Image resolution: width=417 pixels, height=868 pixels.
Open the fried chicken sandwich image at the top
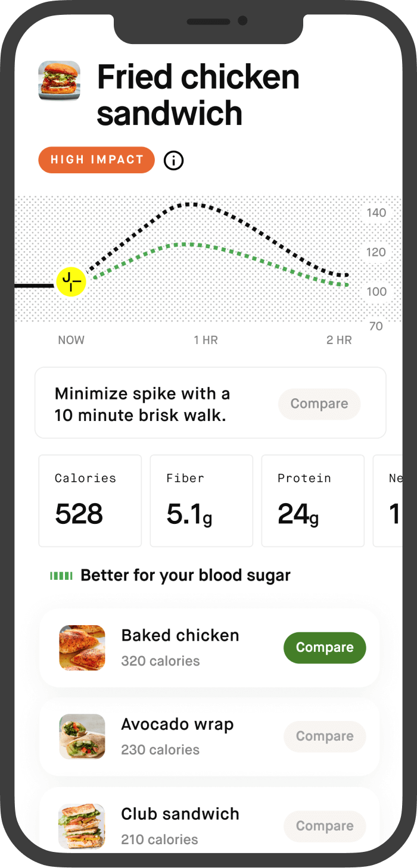point(58,79)
